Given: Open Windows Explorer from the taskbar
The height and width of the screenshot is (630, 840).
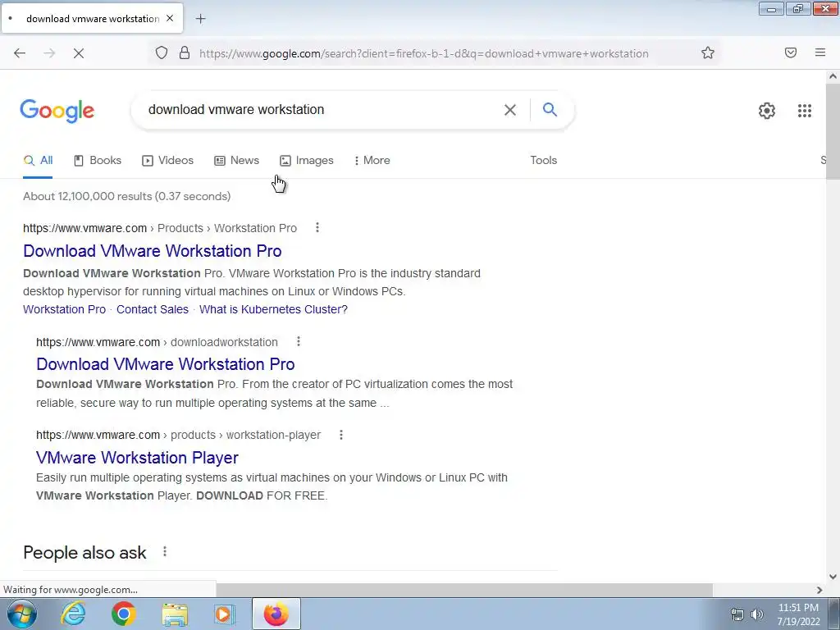Looking at the screenshot, I should pos(175,614).
